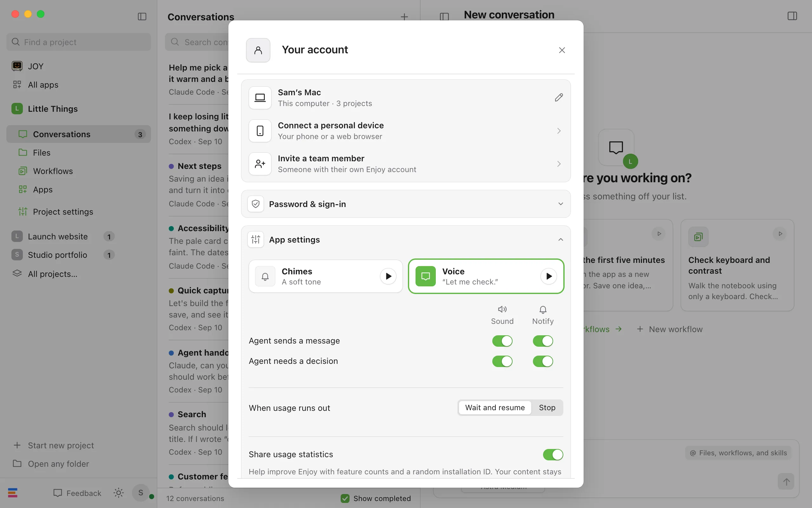The height and width of the screenshot is (508, 812).
Task: Focus the Find a project search field
Action: (x=79, y=42)
